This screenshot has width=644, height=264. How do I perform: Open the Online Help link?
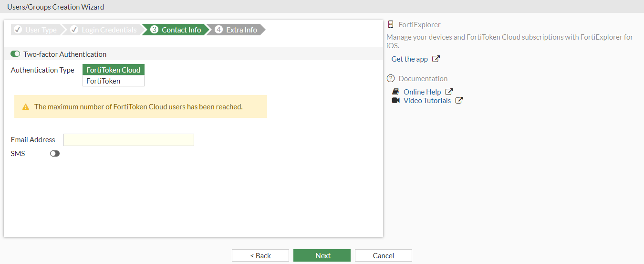pyautogui.click(x=422, y=92)
